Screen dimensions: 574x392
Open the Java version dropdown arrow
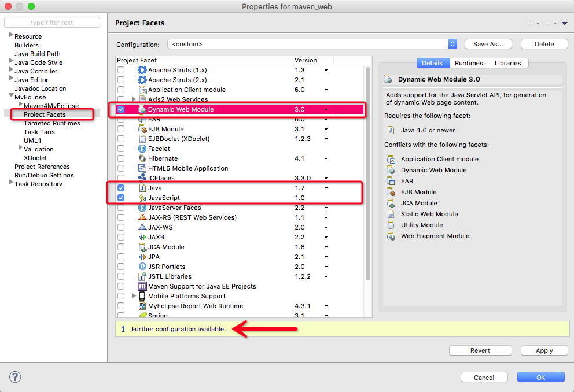(326, 188)
